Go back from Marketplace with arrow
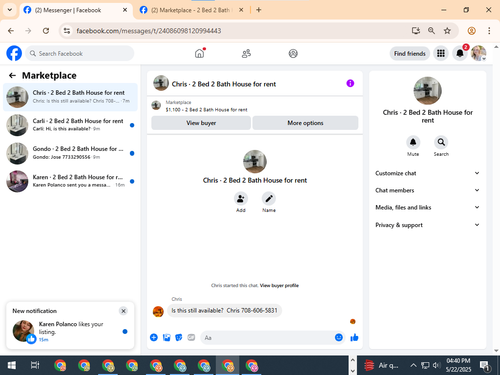Screen dimensions: 500x375 [12, 76]
